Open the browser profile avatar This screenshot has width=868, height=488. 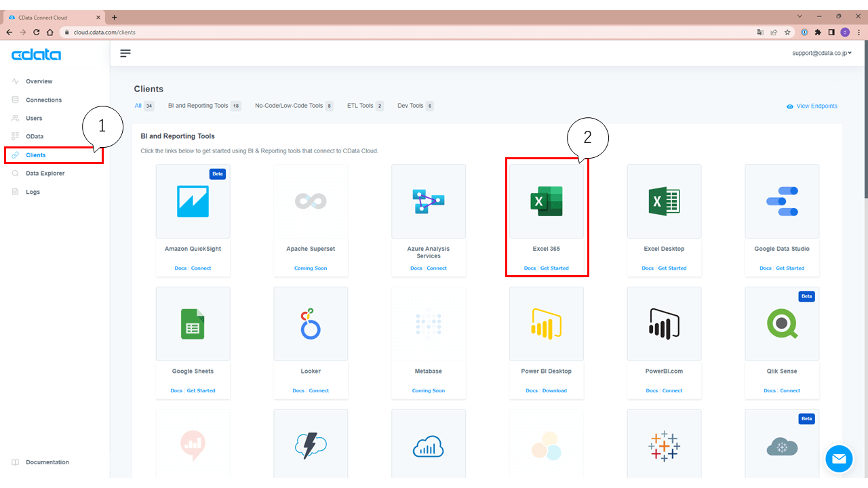(845, 32)
